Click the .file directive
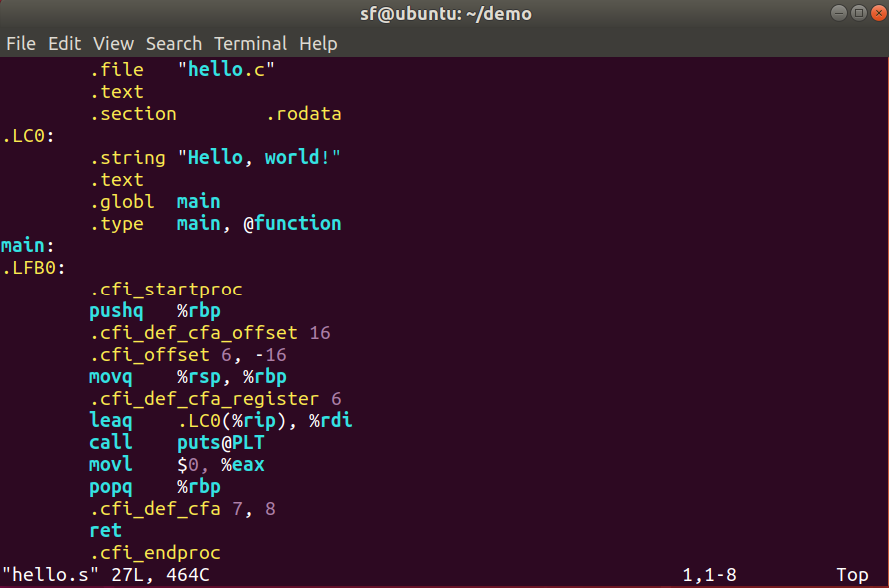 [117, 70]
